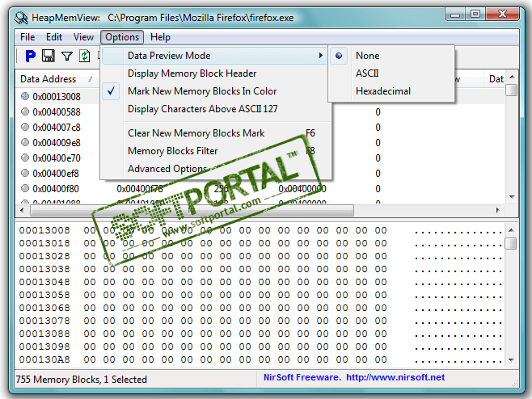Image resolution: width=532 pixels, height=399 pixels.
Task: Expand Data Preview Mode submenu
Action: [216, 56]
